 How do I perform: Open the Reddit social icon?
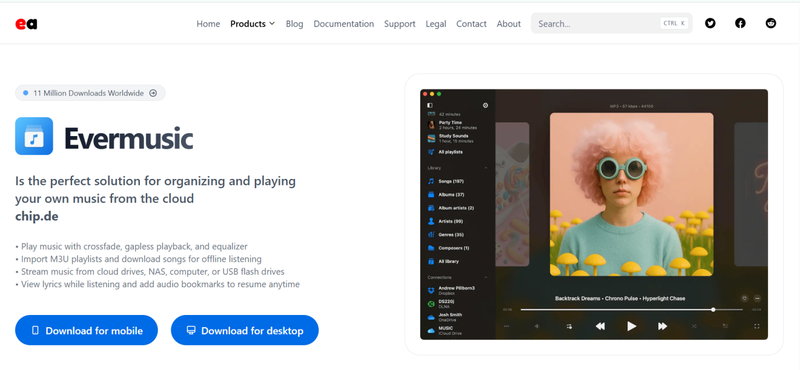click(x=771, y=23)
